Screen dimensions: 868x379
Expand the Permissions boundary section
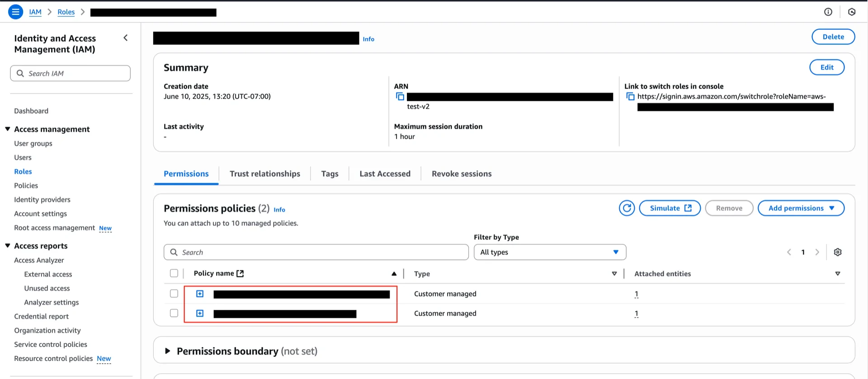167,351
